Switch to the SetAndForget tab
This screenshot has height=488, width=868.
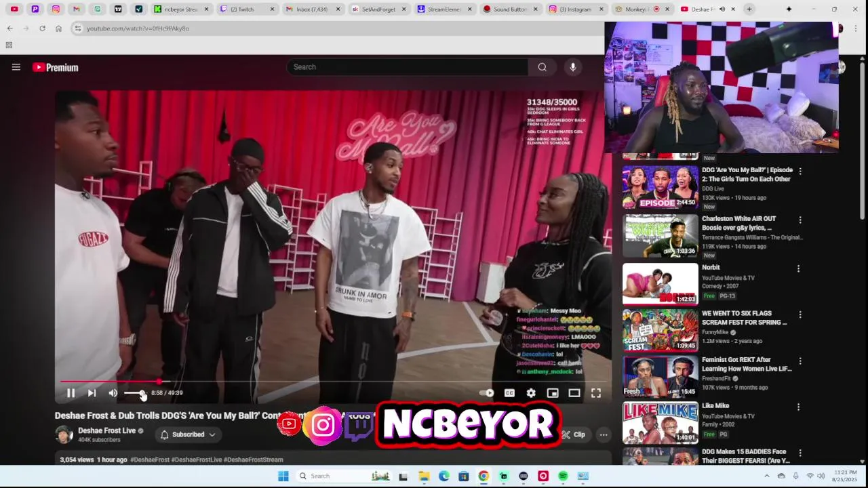tap(378, 9)
